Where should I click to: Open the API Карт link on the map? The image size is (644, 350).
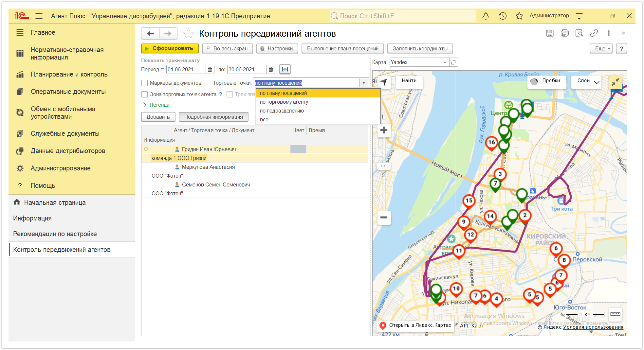pos(472,325)
